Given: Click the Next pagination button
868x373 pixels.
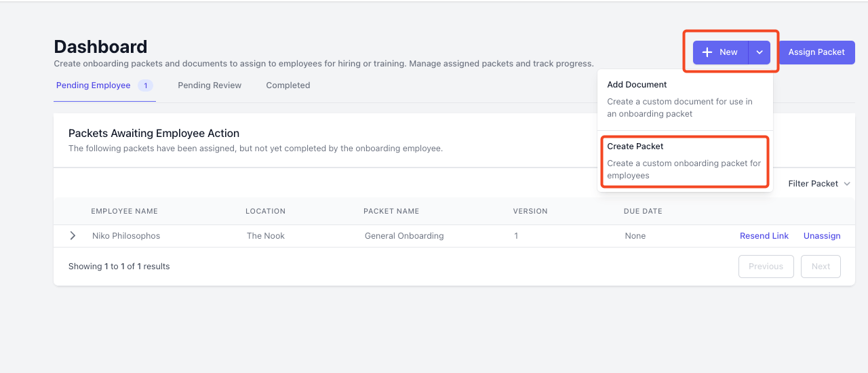Looking at the screenshot, I should click(821, 267).
